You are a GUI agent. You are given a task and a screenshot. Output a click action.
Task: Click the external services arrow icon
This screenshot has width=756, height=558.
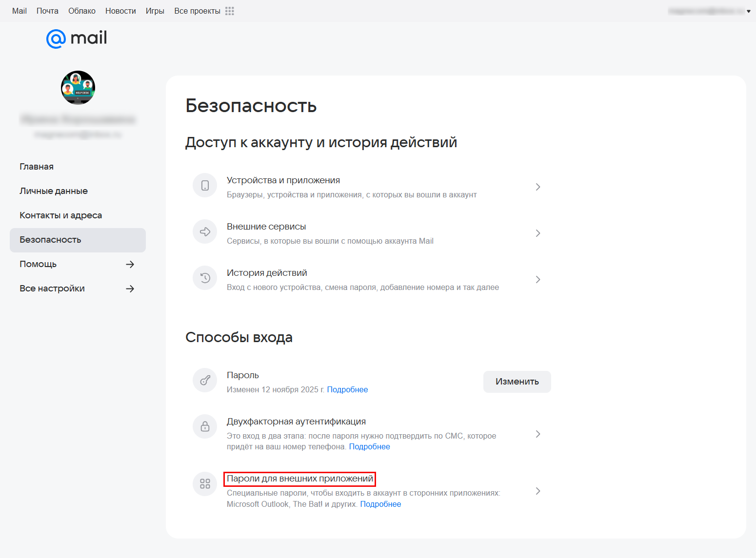pyautogui.click(x=205, y=232)
